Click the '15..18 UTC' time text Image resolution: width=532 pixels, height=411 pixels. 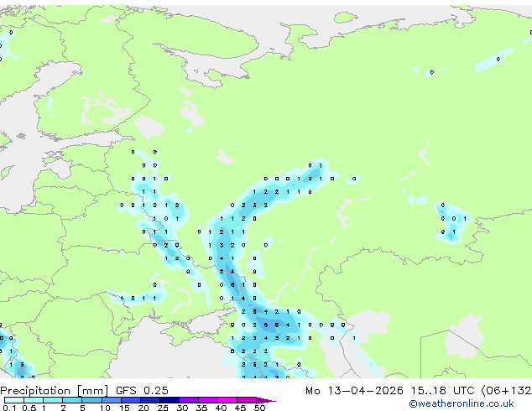click(x=442, y=391)
